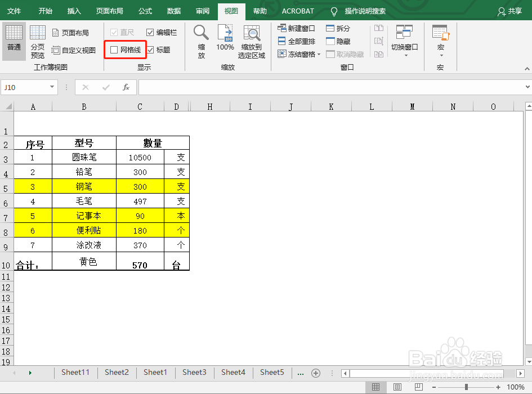Disable the 编辑栏 formula bar checkbox
The image size is (532, 394).
pyautogui.click(x=150, y=32)
